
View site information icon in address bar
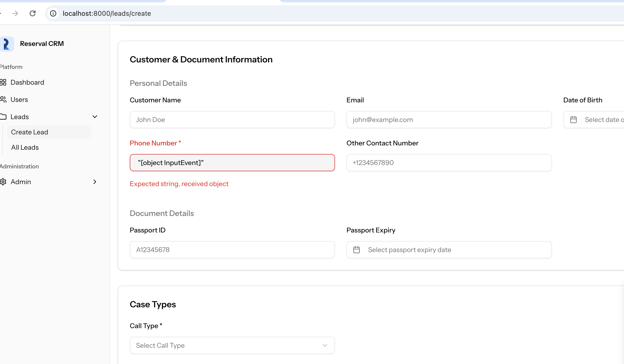[x=53, y=13]
